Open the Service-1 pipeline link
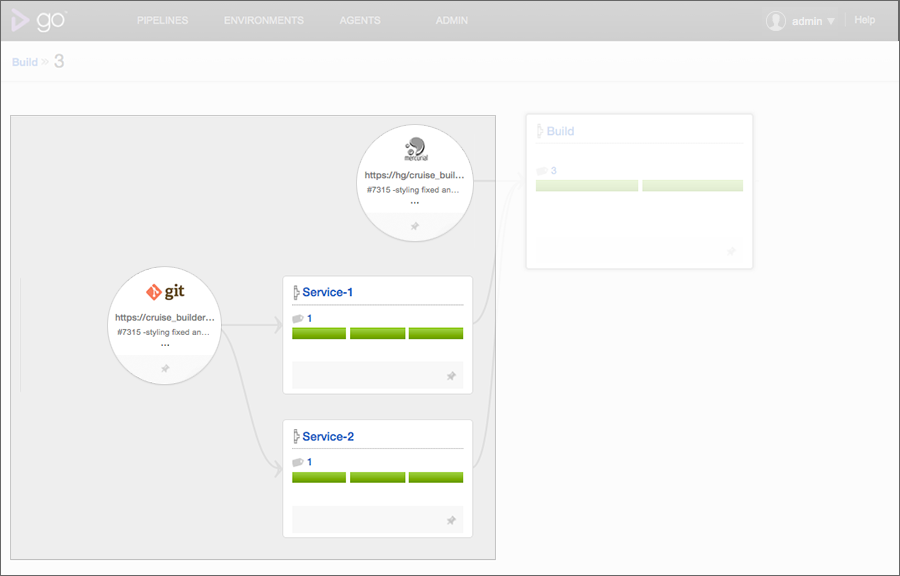 [327, 293]
